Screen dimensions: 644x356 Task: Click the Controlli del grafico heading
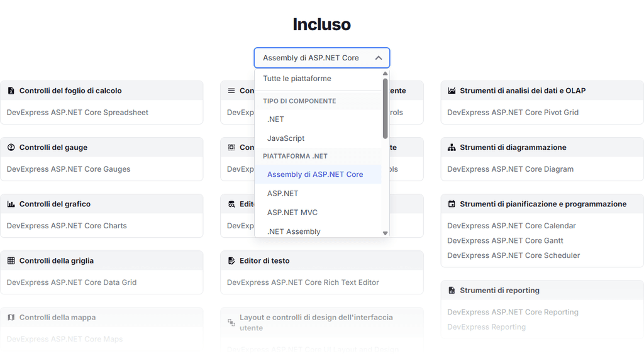tap(55, 204)
